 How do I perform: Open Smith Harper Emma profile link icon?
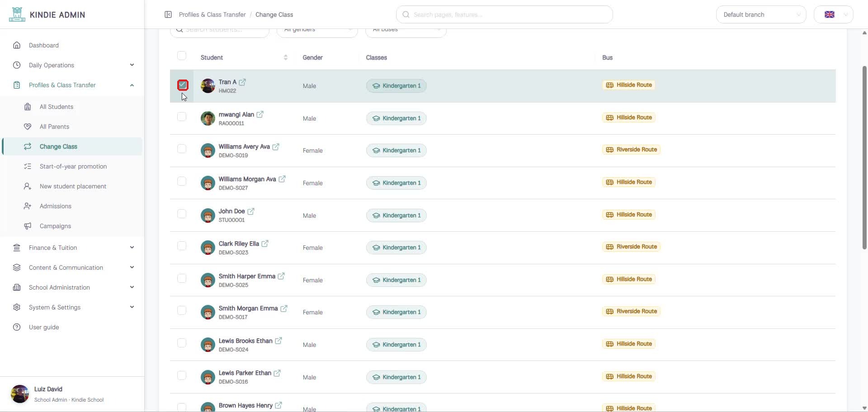[x=281, y=276]
